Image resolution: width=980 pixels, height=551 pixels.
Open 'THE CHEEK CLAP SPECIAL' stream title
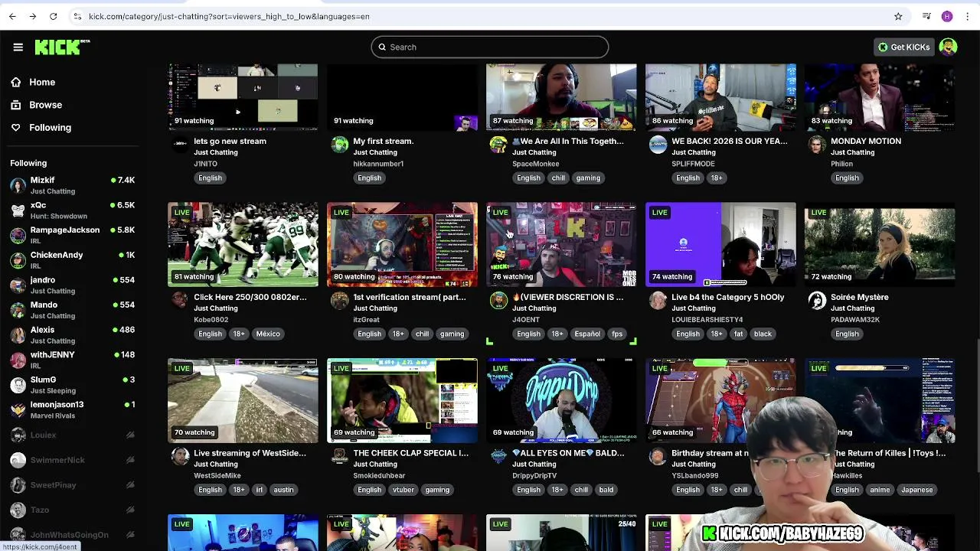coord(410,453)
